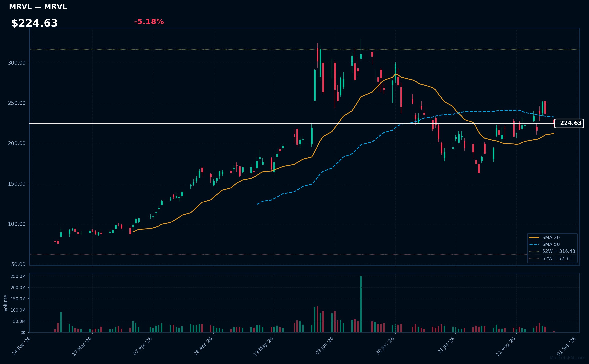Select the 52W H 316.43 legend entry
589x364 pixels.
coord(552,251)
